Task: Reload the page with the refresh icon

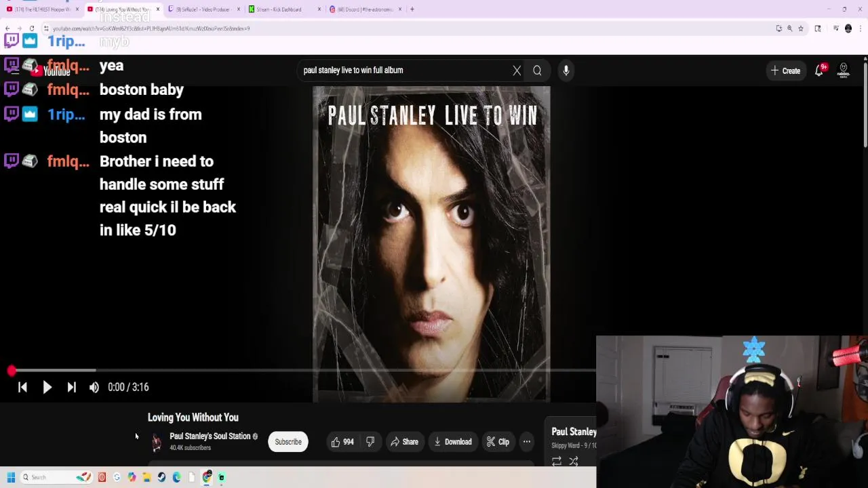Action: 32,28
